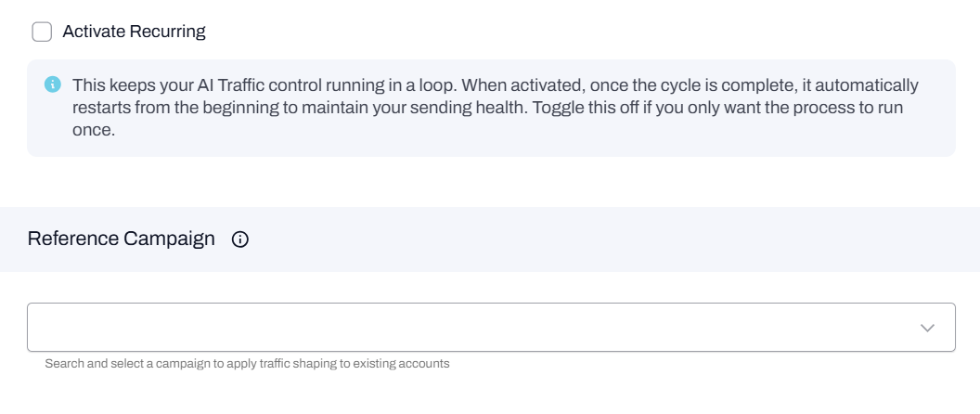Click the circled 'i' tooltip icon
Viewport: 980px width, 414px height.
tap(240, 239)
